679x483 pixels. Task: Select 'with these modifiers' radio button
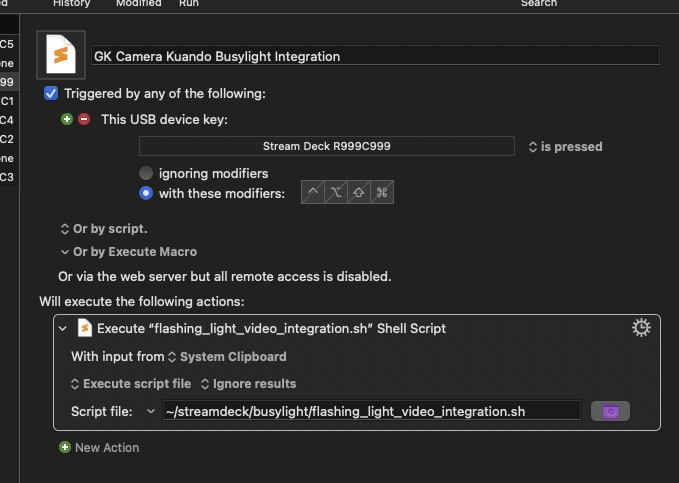point(146,193)
